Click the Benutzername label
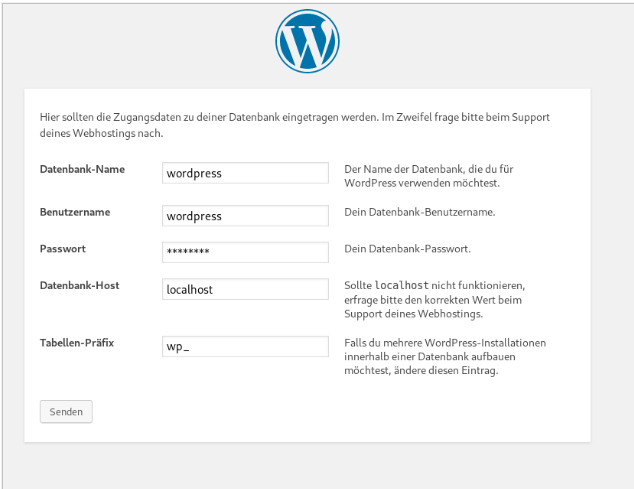The image size is (634, 489). click(x=75, y=212)
